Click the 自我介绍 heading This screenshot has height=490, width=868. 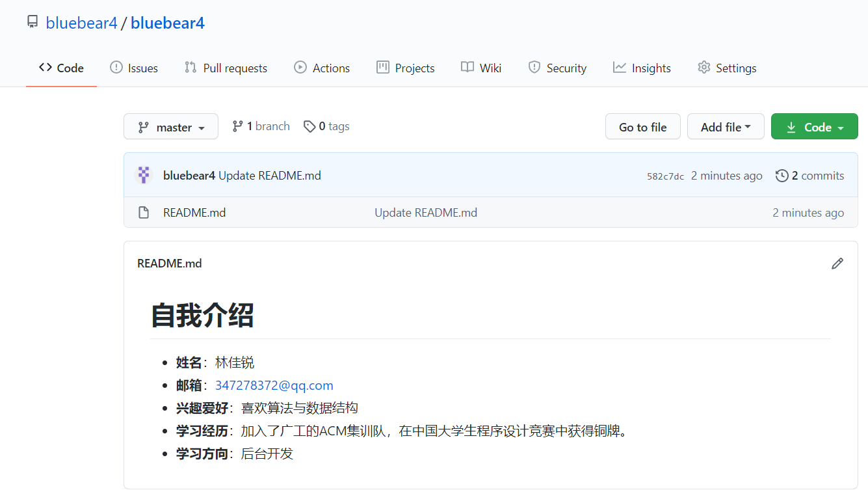click(x=202, y=316)
